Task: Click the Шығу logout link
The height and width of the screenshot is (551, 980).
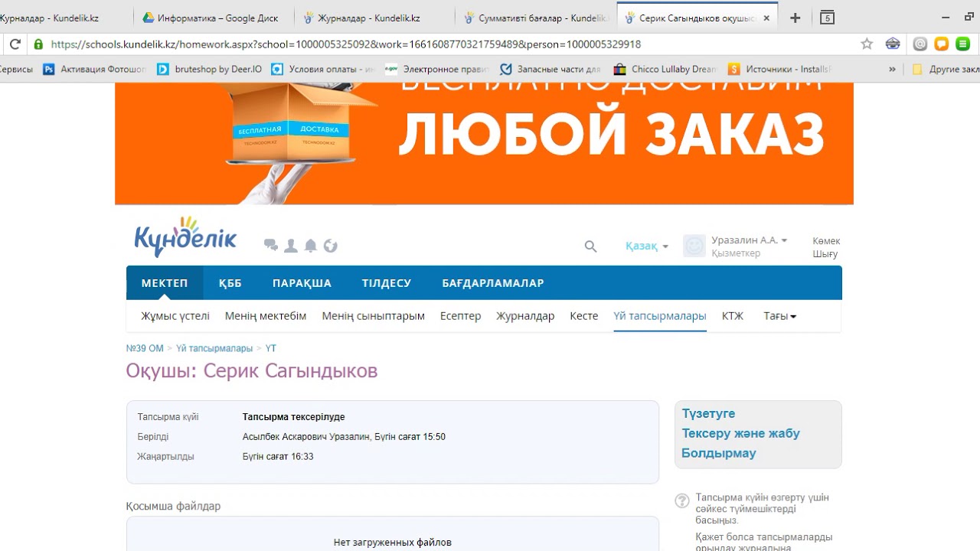Action: coord(825,254)
